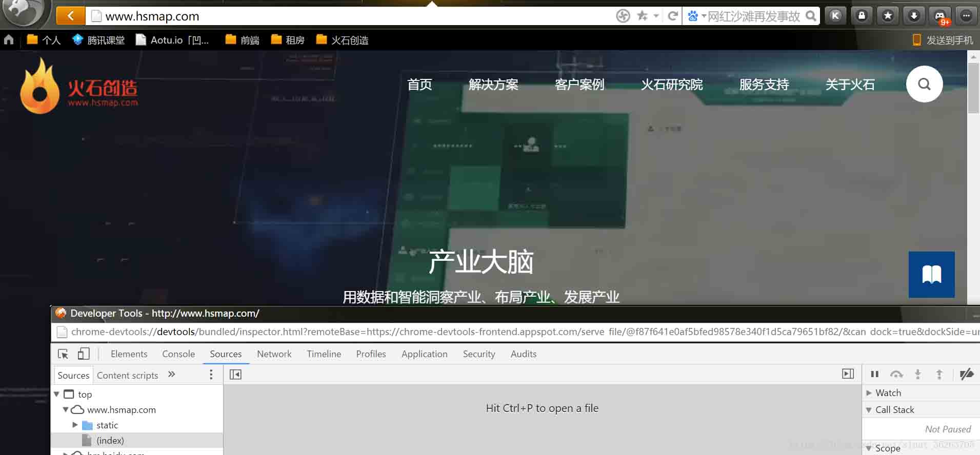Switch to the Application tab
The image size is (980, 455).
pos(425,354)
